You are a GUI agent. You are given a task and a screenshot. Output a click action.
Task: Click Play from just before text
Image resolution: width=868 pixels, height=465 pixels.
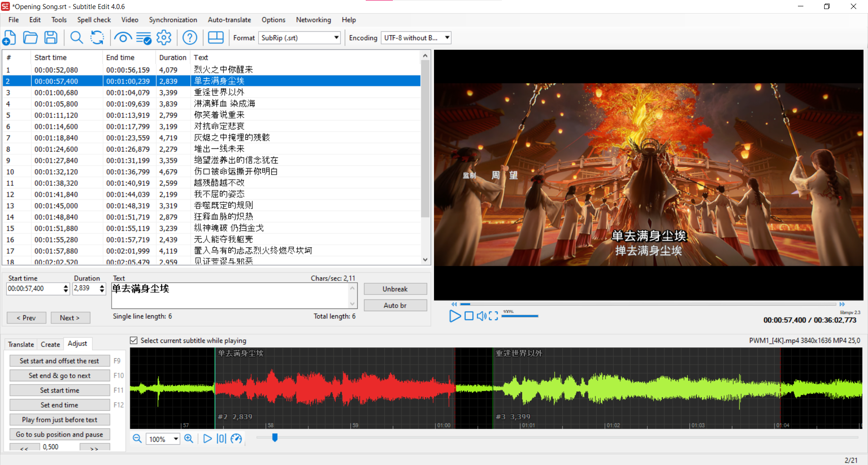(60, 420)
